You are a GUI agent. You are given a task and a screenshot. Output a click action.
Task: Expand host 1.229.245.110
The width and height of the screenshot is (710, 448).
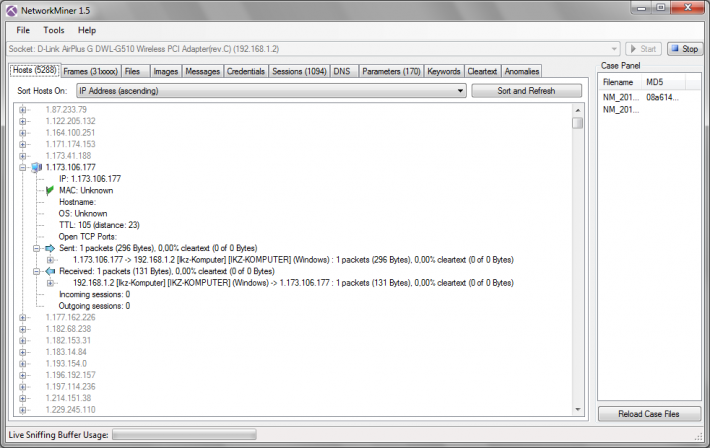click(x=22, y=410)
